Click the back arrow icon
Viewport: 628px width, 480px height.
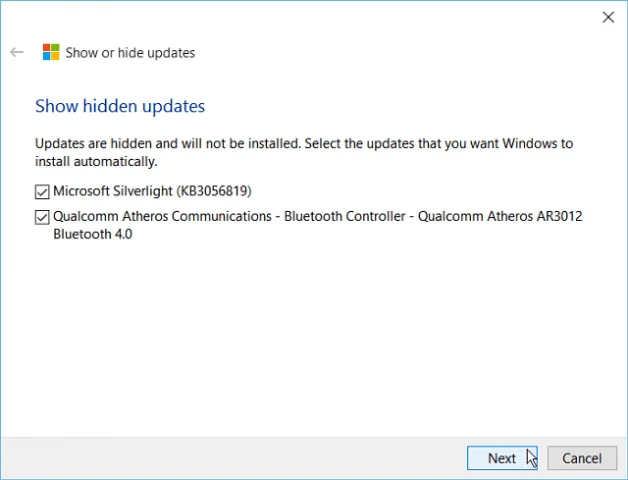click(x=17, y=52)
